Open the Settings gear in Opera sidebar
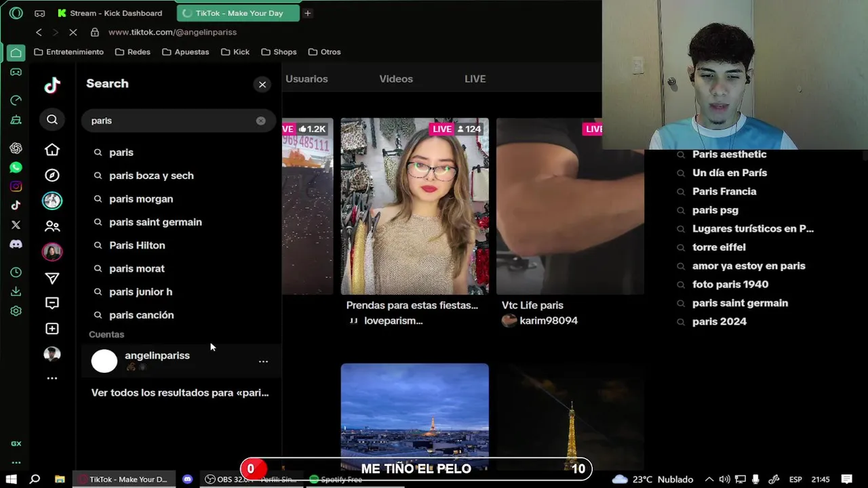 pyautogui.click(x=16, y=311)
